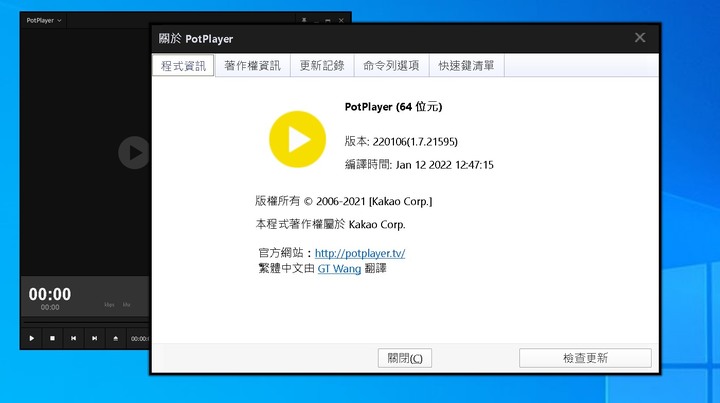
Task: Click the 00:00 elapsed time display
Action: point(50,294)
